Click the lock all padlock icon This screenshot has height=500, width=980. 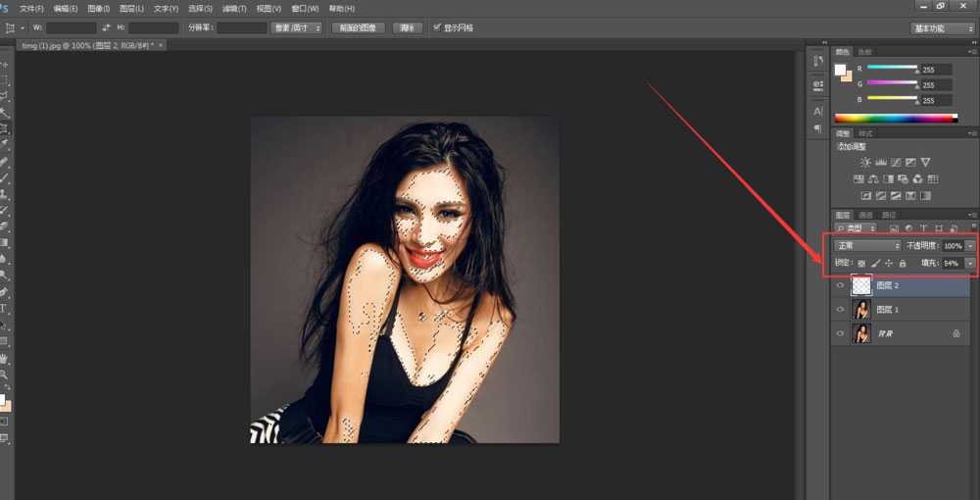point(903,264)
